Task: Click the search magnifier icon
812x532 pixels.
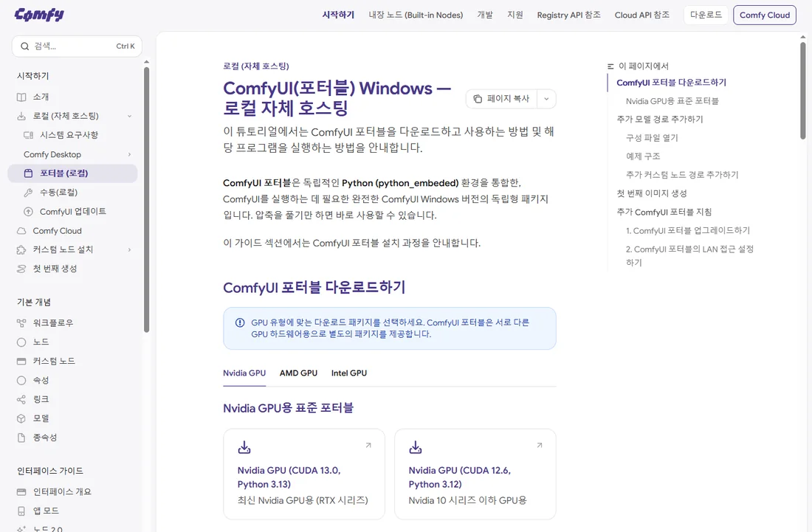Action: [x=24, y=46]
